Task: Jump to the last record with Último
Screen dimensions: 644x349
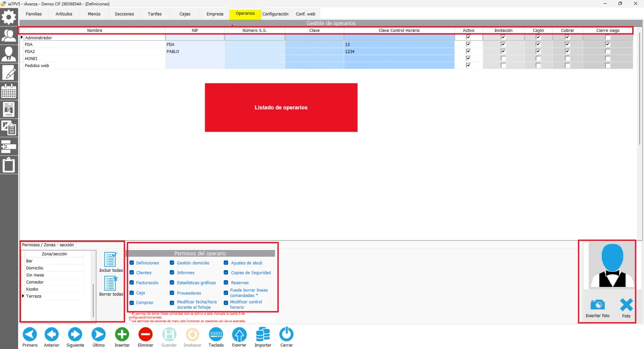Action: 99,334
